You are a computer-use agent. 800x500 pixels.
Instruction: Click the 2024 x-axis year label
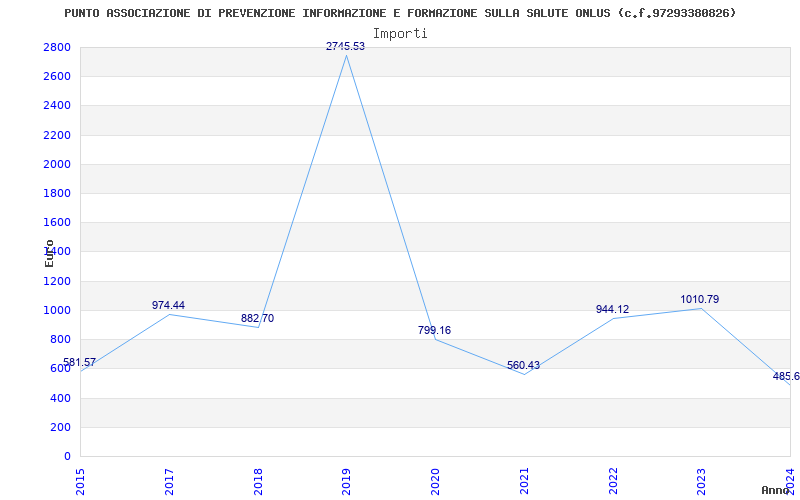click(790, 481)
